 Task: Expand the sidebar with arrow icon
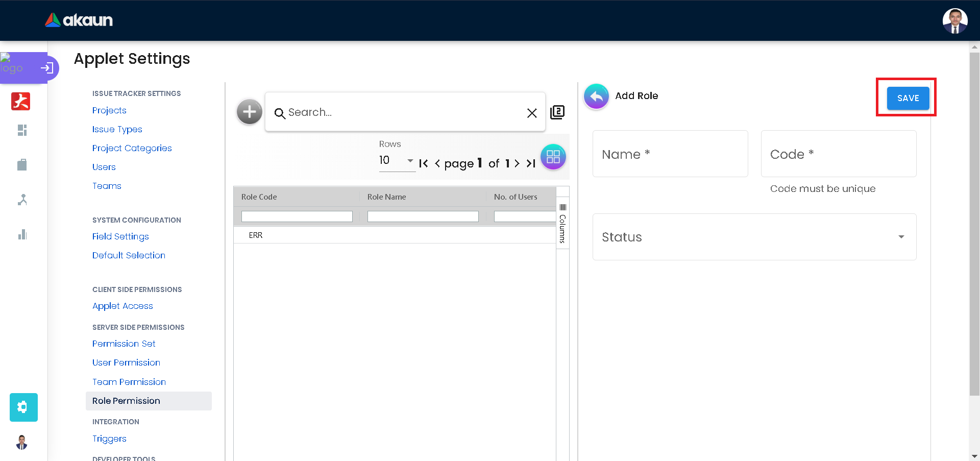tap(47, 67)
